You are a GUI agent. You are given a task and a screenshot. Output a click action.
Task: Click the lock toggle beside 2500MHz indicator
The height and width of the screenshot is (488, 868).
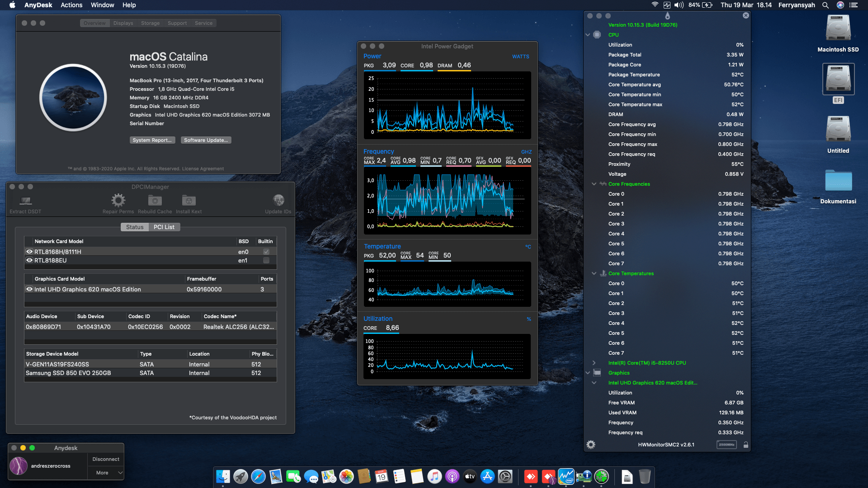point(746,445)
